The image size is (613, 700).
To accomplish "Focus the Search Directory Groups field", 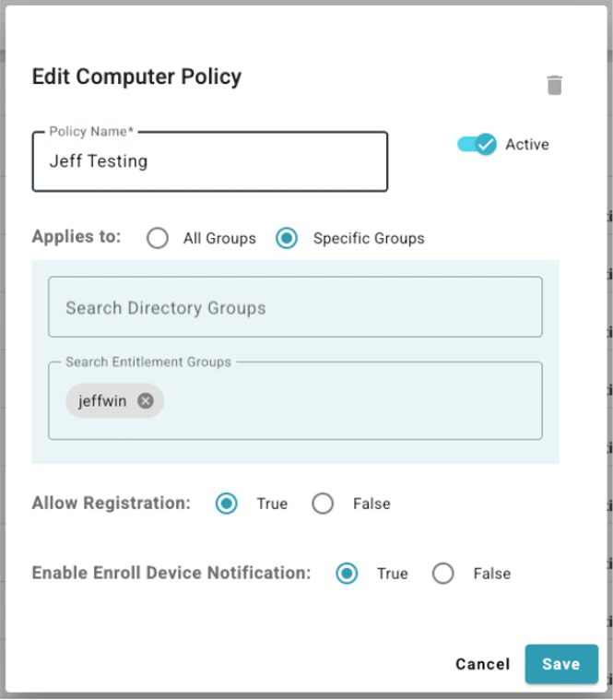I will coord(295,308).
